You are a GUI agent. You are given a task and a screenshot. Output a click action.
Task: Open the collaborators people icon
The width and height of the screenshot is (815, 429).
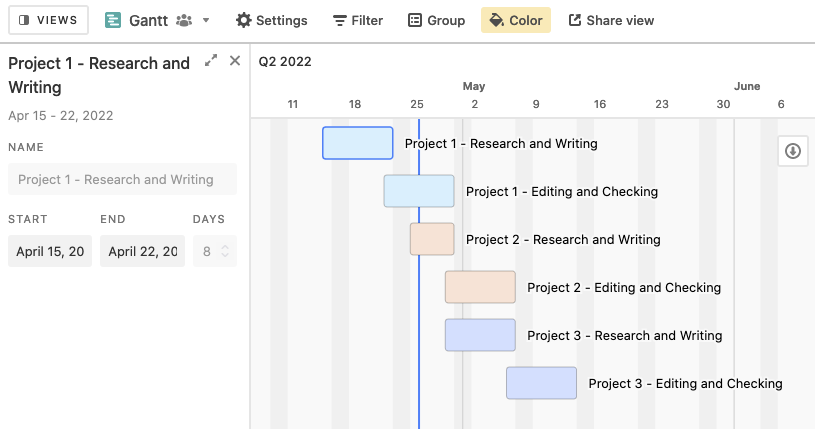(184, 20)
